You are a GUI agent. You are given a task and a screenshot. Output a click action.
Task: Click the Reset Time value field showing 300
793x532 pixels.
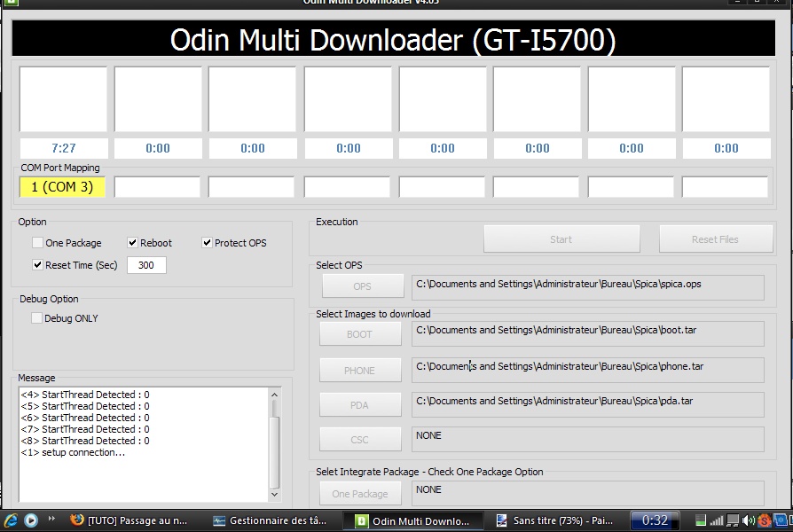[x=146, y=265]
